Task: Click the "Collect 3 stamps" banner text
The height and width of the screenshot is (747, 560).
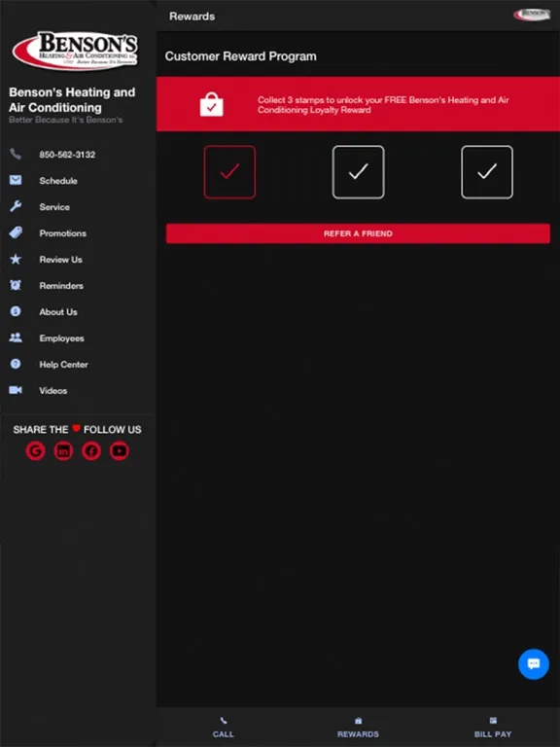Action: (x=383, y=105)
